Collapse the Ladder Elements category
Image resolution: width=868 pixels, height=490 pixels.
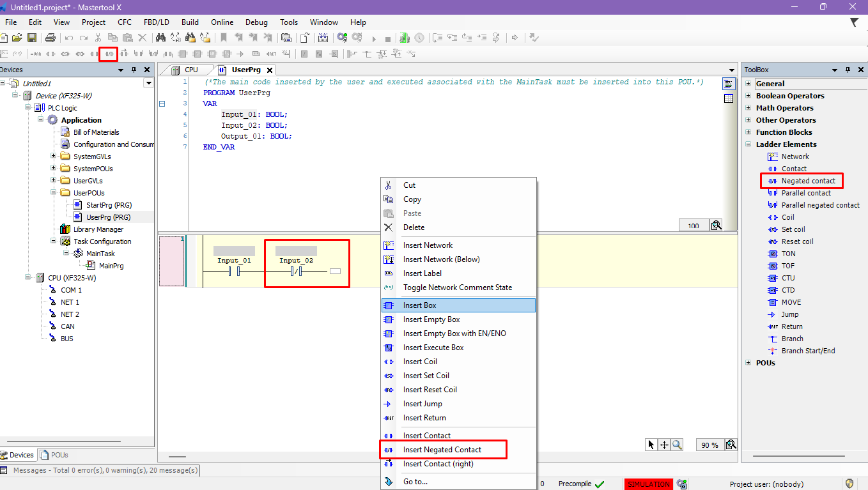tap(748, 144)
